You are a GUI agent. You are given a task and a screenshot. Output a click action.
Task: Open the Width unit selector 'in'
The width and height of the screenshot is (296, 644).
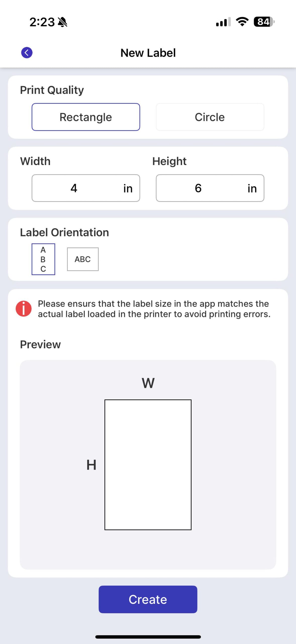[128, 188]
